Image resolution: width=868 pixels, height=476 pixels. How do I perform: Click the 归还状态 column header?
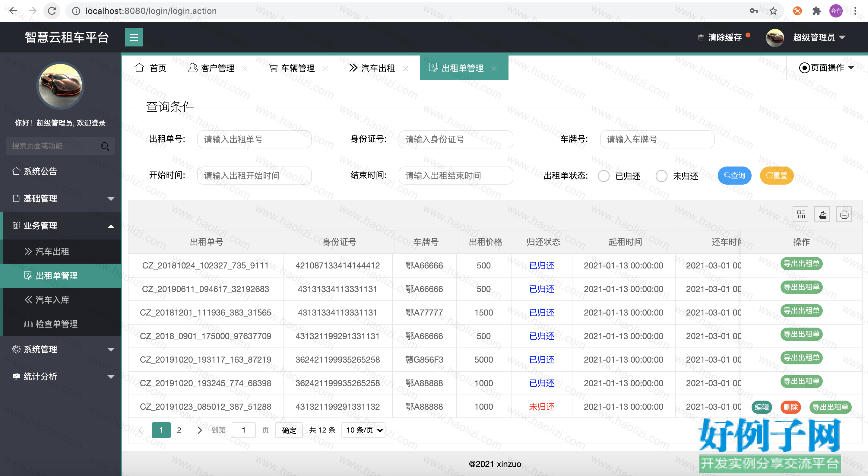[x=543, y=242]
